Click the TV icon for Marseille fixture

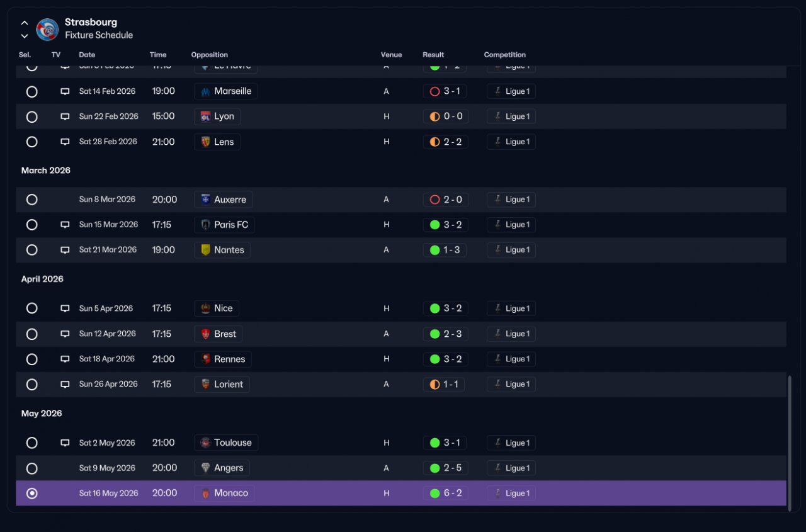point(65,91)
